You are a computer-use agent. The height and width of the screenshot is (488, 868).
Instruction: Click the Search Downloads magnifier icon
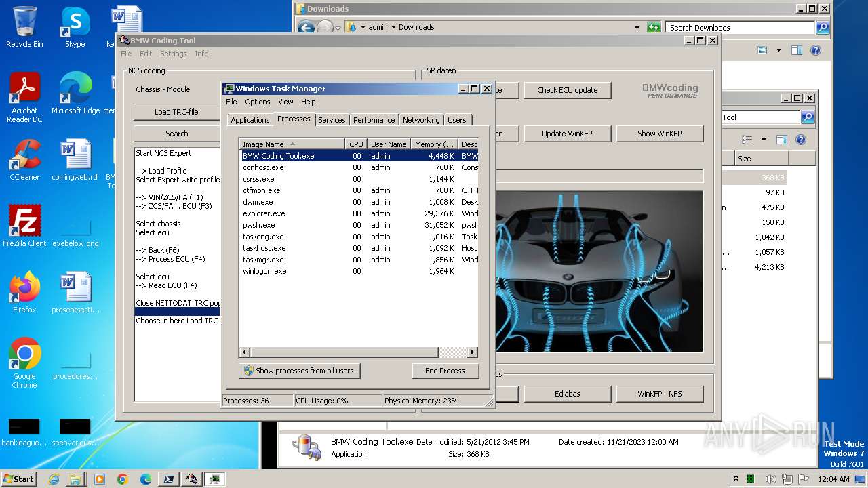coord(823,27)
